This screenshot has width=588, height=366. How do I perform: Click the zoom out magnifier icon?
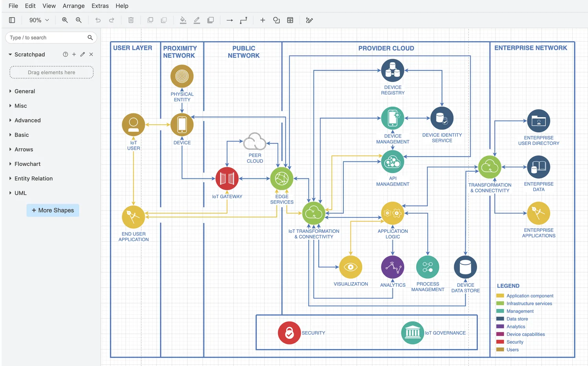click(79, 20)
